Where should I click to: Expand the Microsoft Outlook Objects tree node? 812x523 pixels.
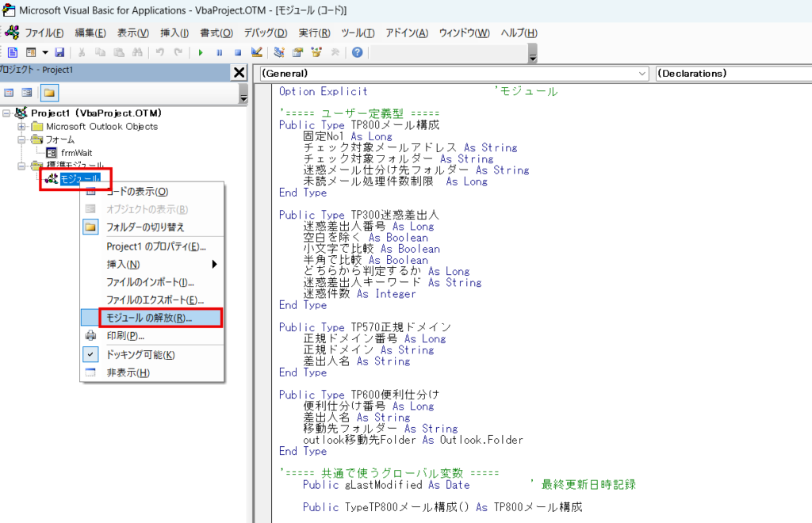[x=22, y=127]
